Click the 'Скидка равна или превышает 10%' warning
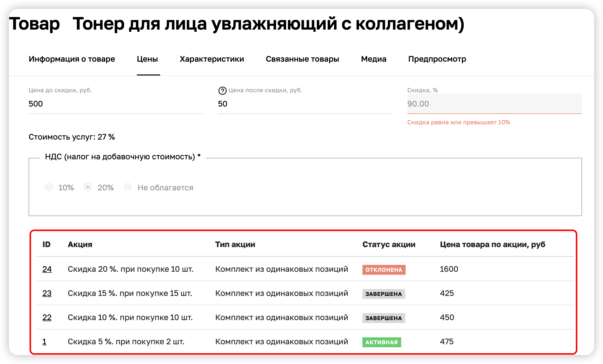This screenshot has height=364, width=603. (459, 122)
